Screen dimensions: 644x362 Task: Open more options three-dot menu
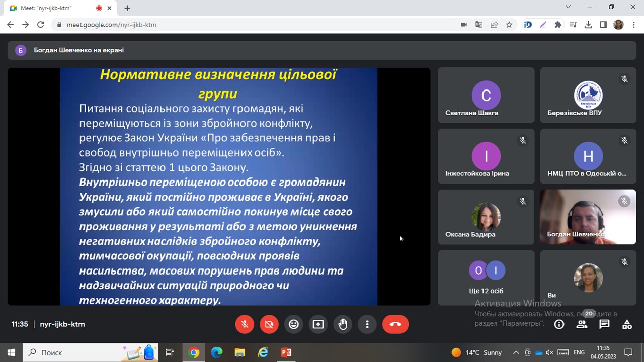[367, 325]
